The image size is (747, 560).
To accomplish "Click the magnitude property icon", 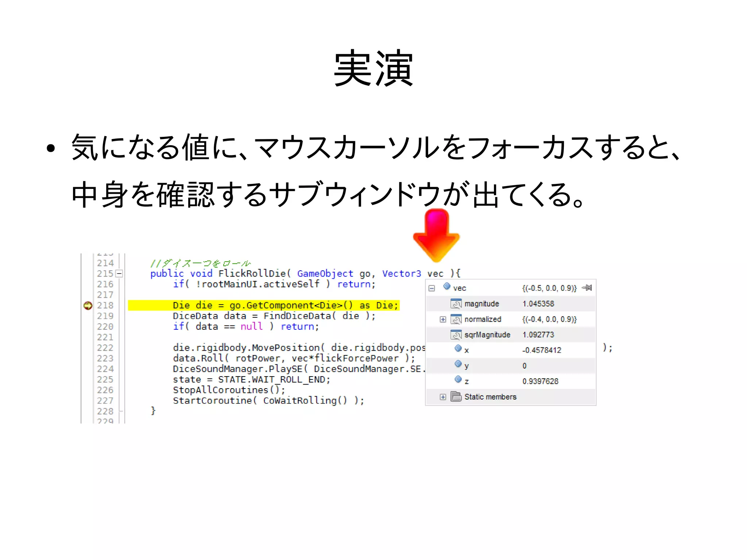I will coord(456,304).
